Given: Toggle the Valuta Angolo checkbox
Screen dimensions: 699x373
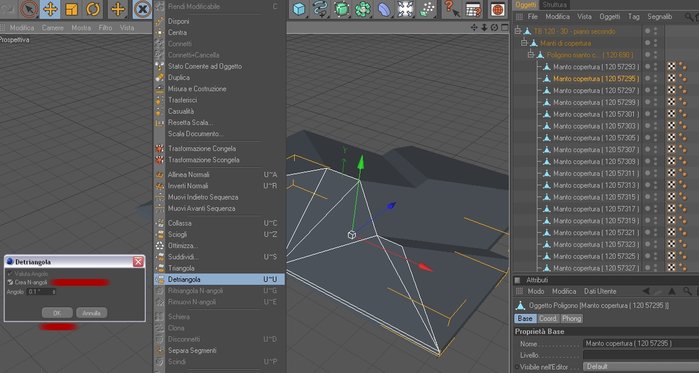Looking at the screenshot, I should click(x=10, y=273).
